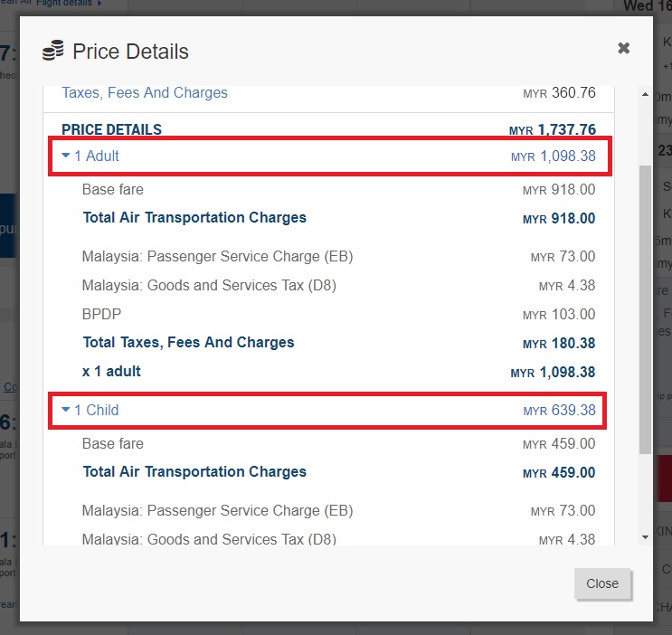
Task: Select the child Base fare MYR 459.00 row
Action: click(x=338, y=444)
